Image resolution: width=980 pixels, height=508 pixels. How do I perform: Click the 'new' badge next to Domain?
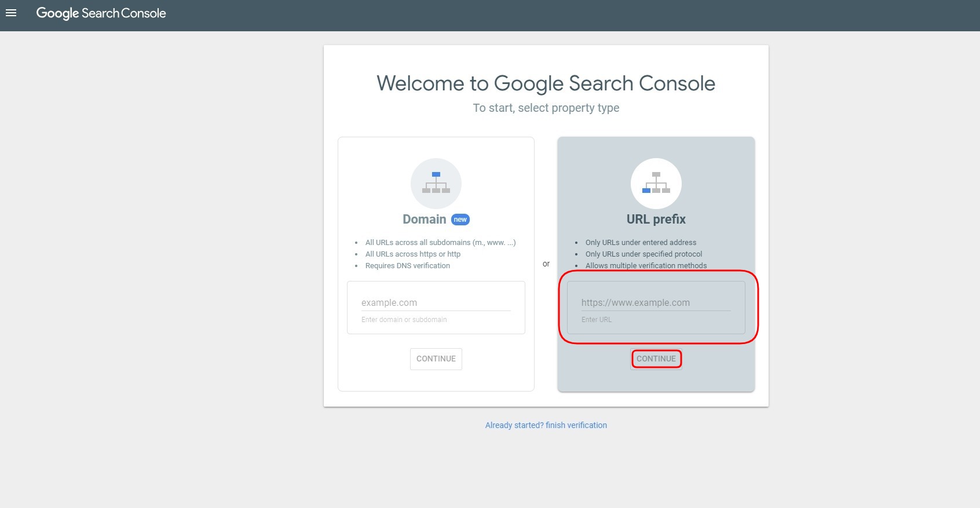tap(460, 220)
